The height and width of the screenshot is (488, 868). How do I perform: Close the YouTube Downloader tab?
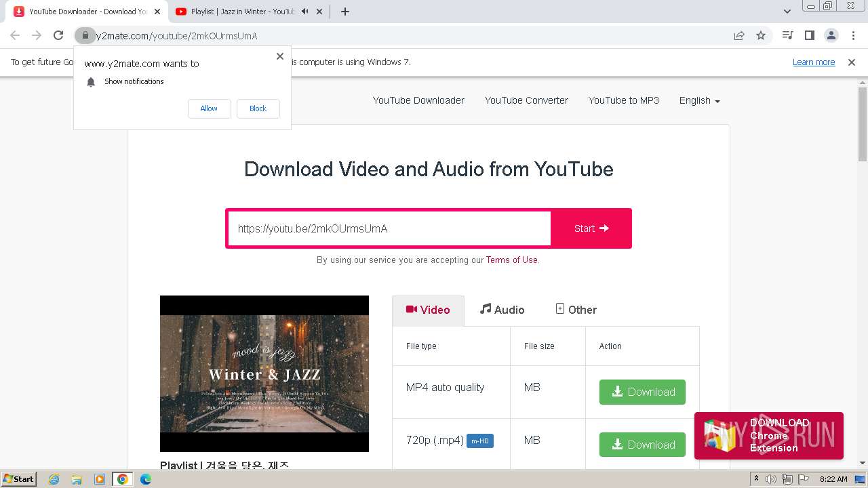coord(157,12)
